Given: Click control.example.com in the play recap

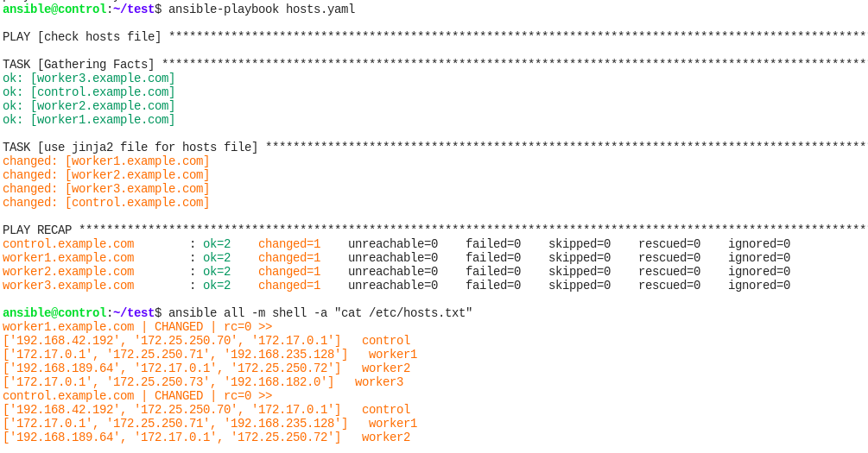Looking at the screenshot, I should [x=68, y=244].
